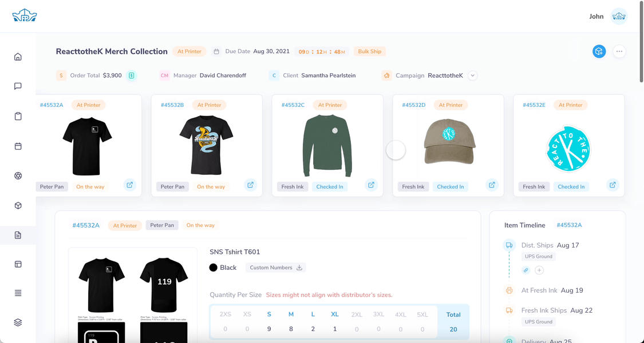This screenshot has height=343, width=644.
Task: Click the header At Printer status badge
Action: (189, 51)
